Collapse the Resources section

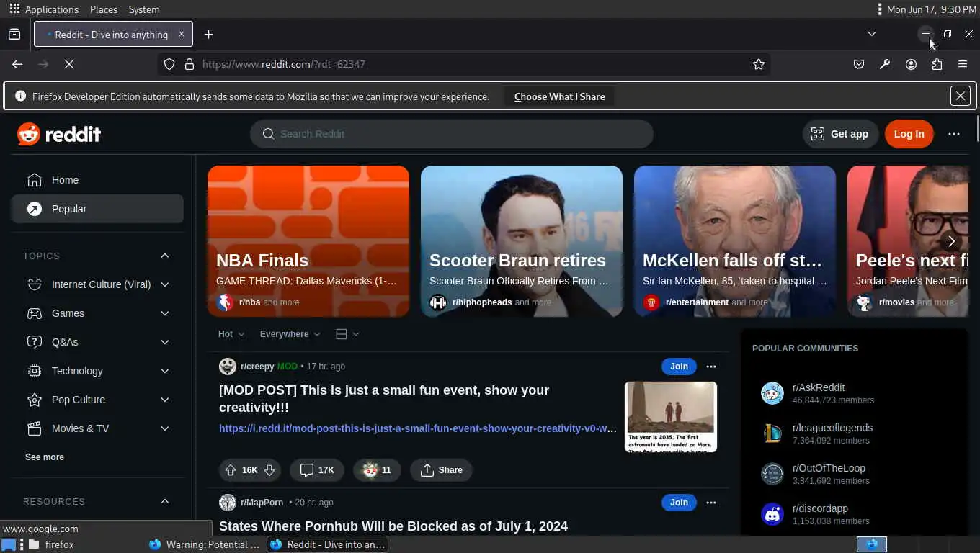(165, 501)
